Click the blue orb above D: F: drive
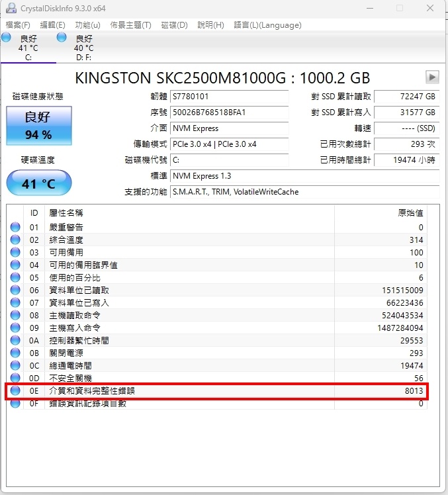Screen dimensions: 448x495 62,38
